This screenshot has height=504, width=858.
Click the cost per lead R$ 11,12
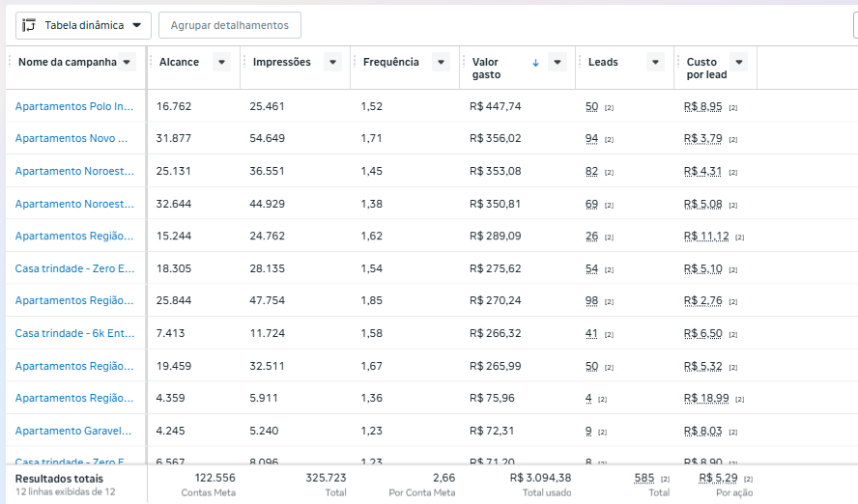[706, 236]
